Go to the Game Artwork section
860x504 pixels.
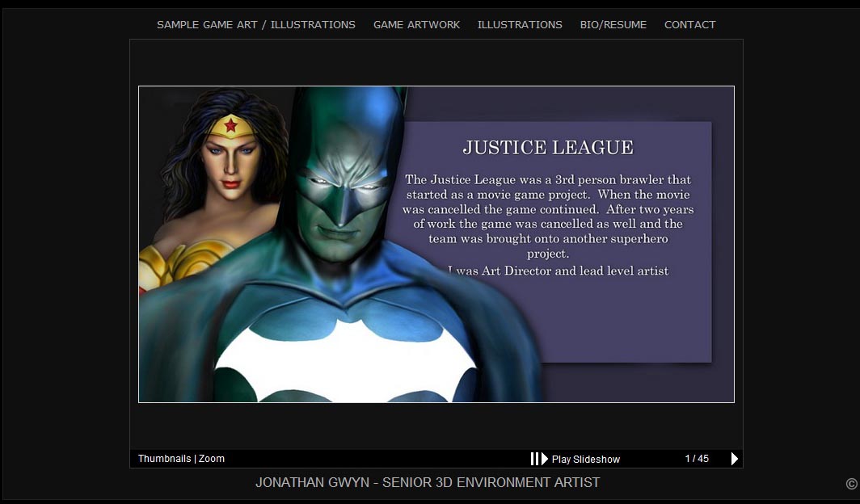coord(416,25)
